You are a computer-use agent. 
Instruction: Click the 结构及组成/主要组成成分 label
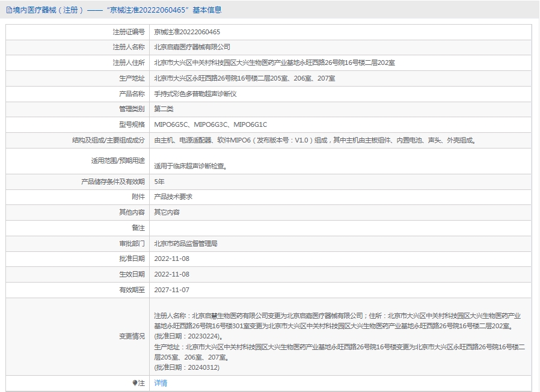108,140
